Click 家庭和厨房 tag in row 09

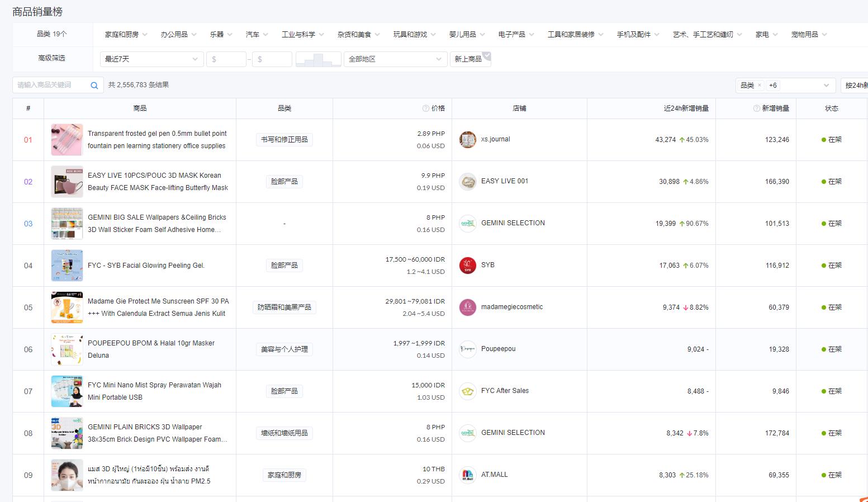284,475
